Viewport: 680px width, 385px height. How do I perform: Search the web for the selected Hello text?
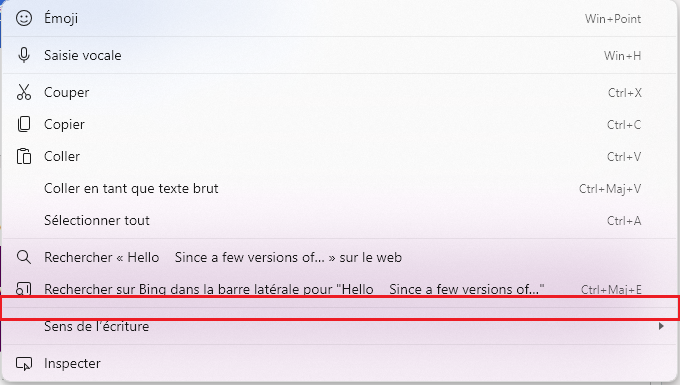click(x=340, y=258)
